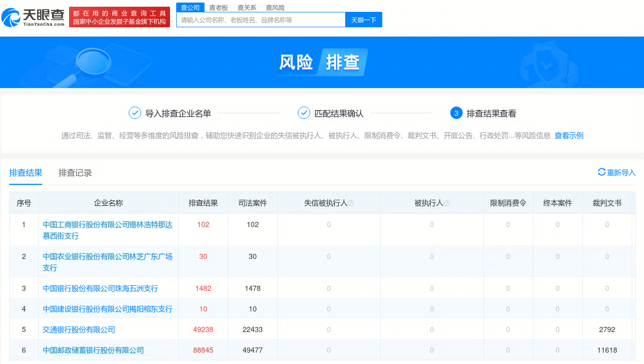Click question mark icon next to 被执行人
The width and height of the screenshot is (644, 364).
pyautogui.click(x=447, y=202)
